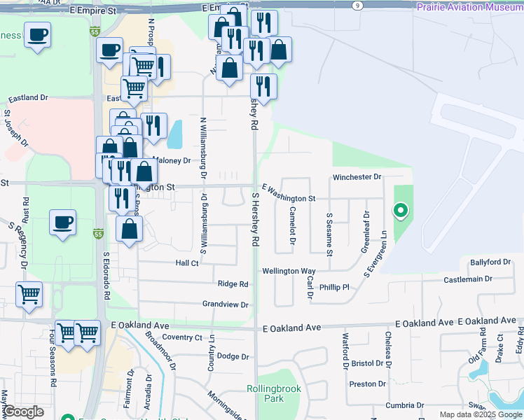Click the Camelot Dr street label

292,225
